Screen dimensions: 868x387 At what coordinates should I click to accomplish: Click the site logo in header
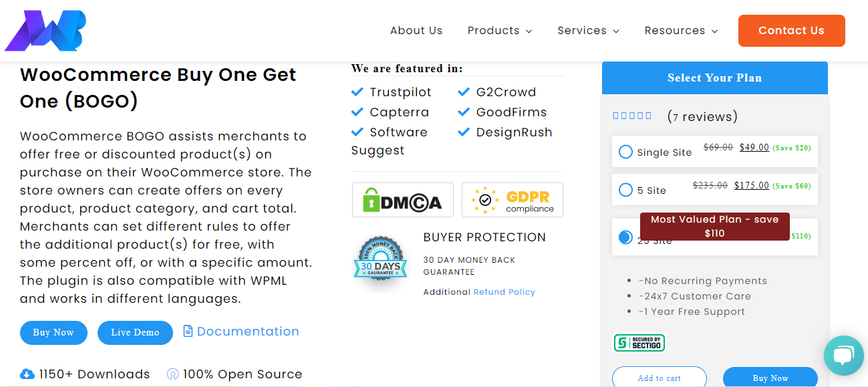point(45,31)
